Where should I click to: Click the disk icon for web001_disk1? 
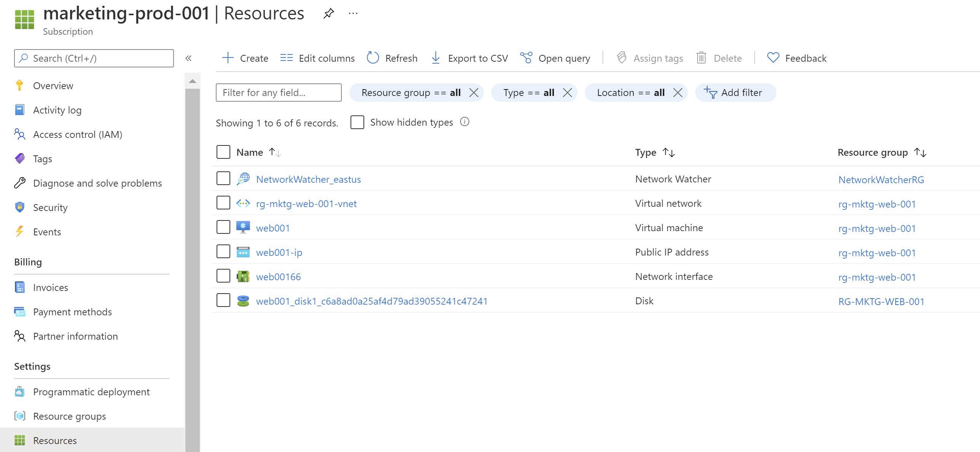(243, 301)
